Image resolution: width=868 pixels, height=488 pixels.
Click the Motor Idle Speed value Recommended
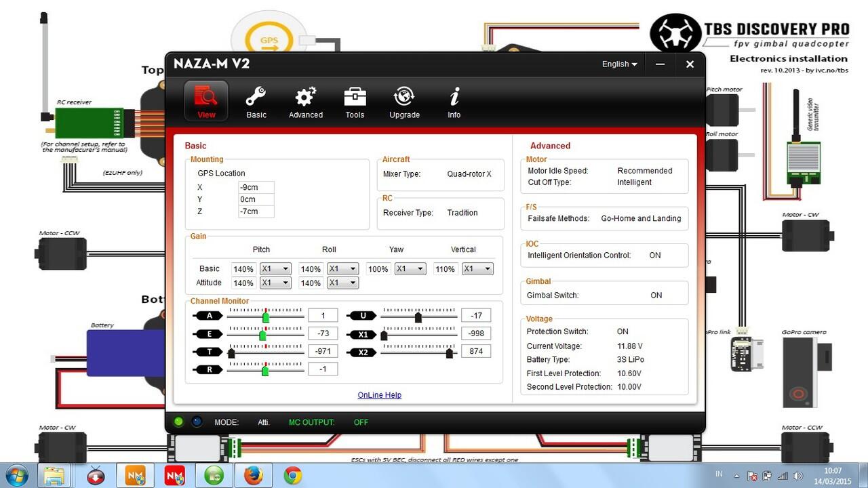point(645,171)
